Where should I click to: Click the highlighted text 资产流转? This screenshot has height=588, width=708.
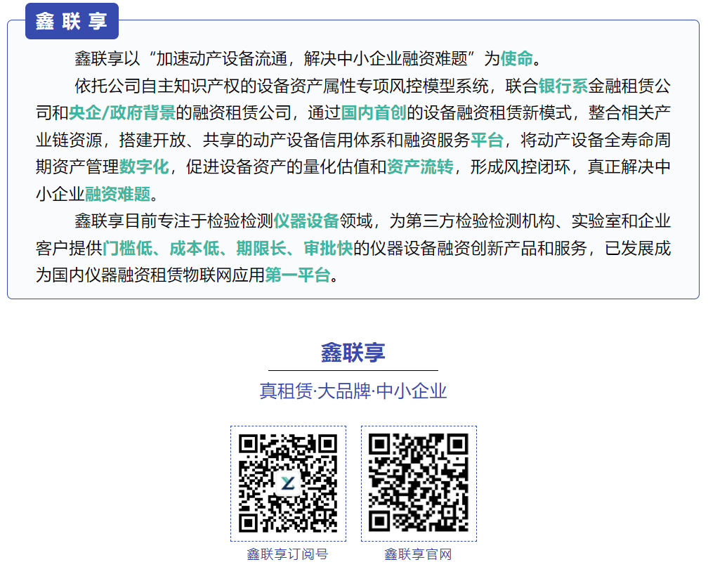click(420, 167)
